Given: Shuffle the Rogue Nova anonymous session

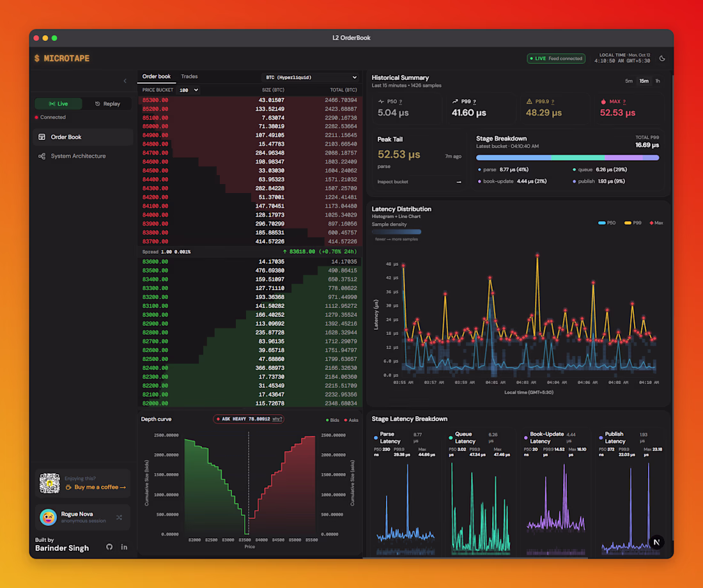Looking at the screenshot, I should coord(119,517).
